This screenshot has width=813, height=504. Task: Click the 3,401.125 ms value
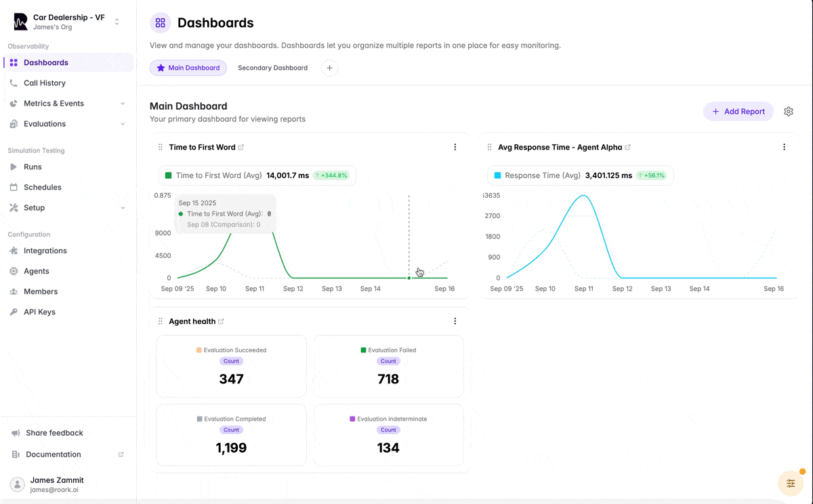[608, 175]
